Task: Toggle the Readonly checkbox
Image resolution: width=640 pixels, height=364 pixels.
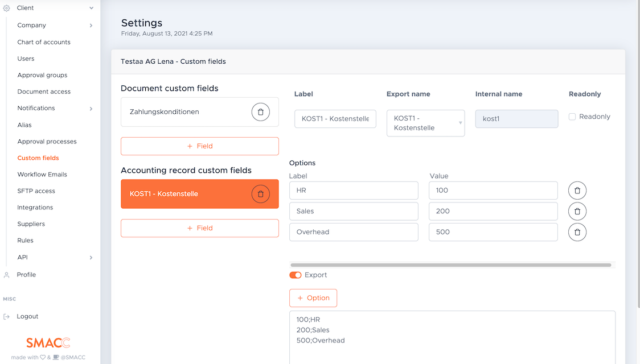Action: [x=572, y=117]
